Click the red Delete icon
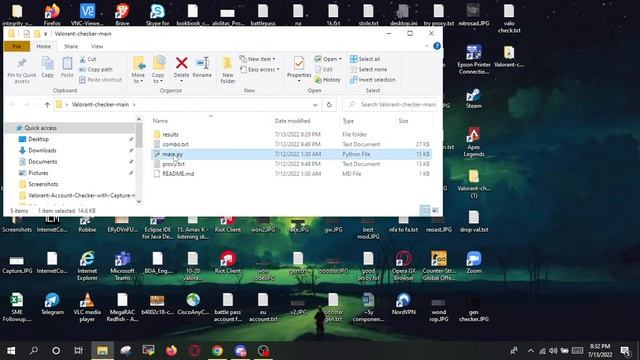Screen dimensions: 640x360 [x=182, y=63]
